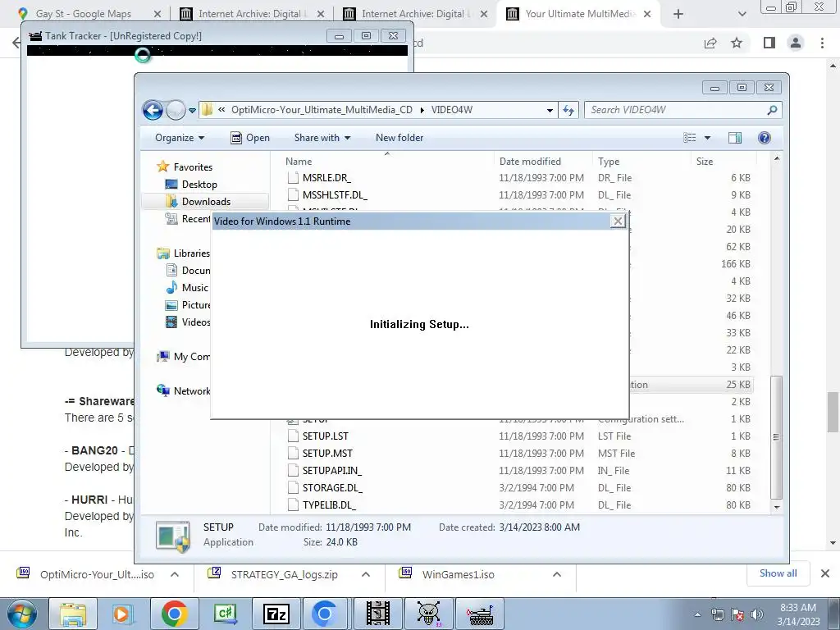Open 7-Zip from the taskbar
This screenshot has height=630, width=840.
point(276,614)
